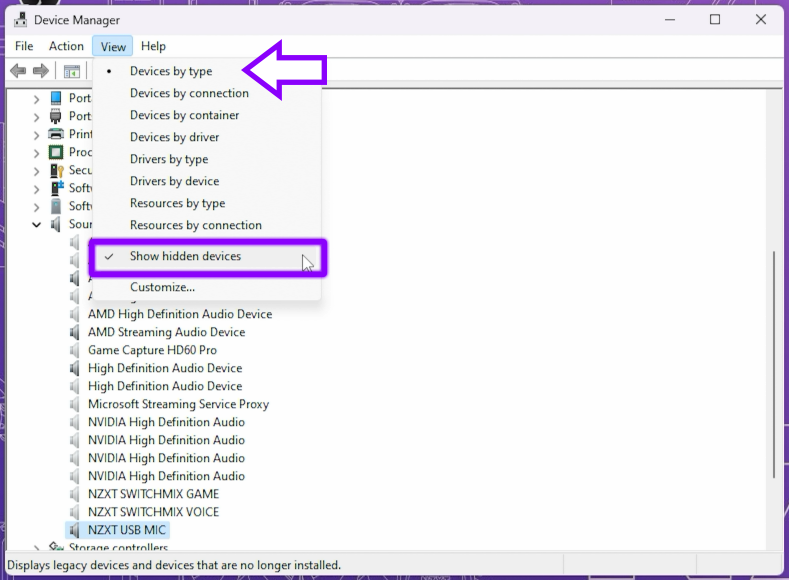Expand the Security devices category chevron

[37, 171]
